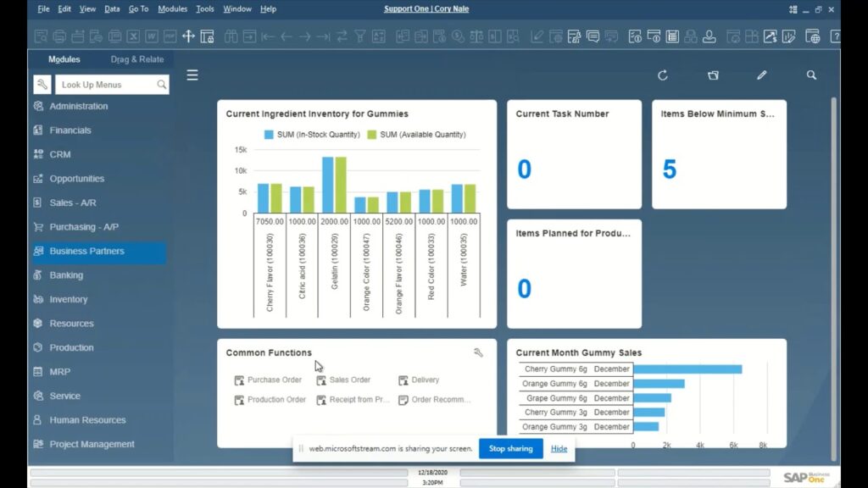The height and width of the screenshot is (488, 868).
Task: Open dashboard search with the magnifier icon
Action: pyautogui.click(x=811, y=75)
